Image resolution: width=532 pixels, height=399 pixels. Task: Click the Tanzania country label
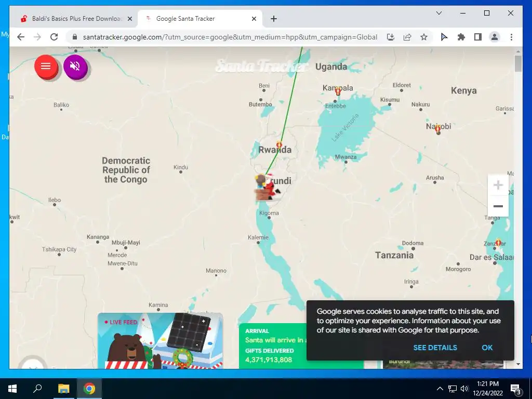(394, 255)
